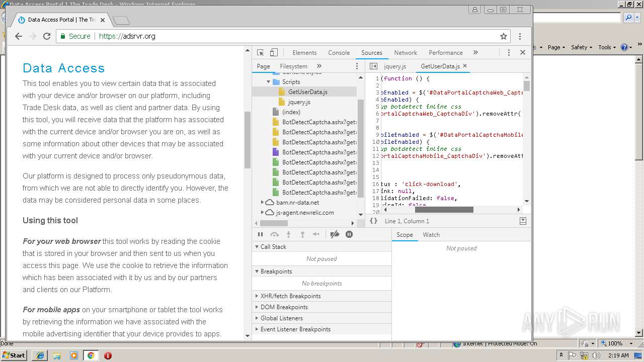644x362 pixels.
Task: Close the Data Access Portal tab
Action: [x=103, y=20]
